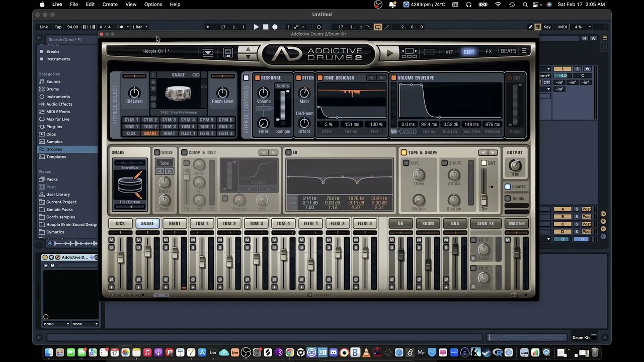Click output arrow icon on the SNARE channel

(x=138, y=287)
